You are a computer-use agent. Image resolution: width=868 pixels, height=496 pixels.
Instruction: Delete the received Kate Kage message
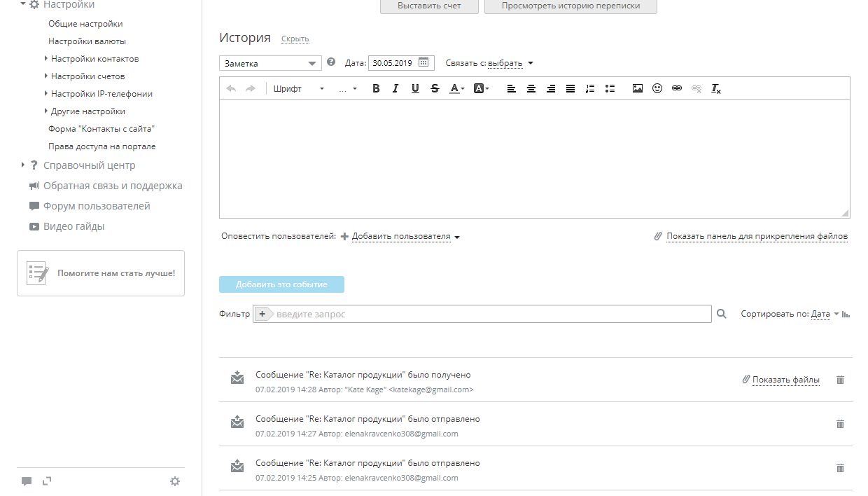840,380
